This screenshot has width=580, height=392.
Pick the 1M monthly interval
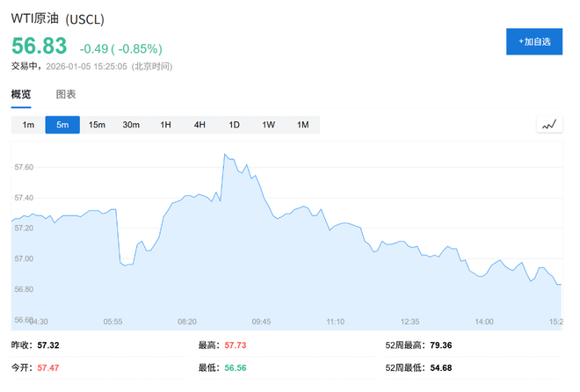pyautogui.click(x=302, y=125)
